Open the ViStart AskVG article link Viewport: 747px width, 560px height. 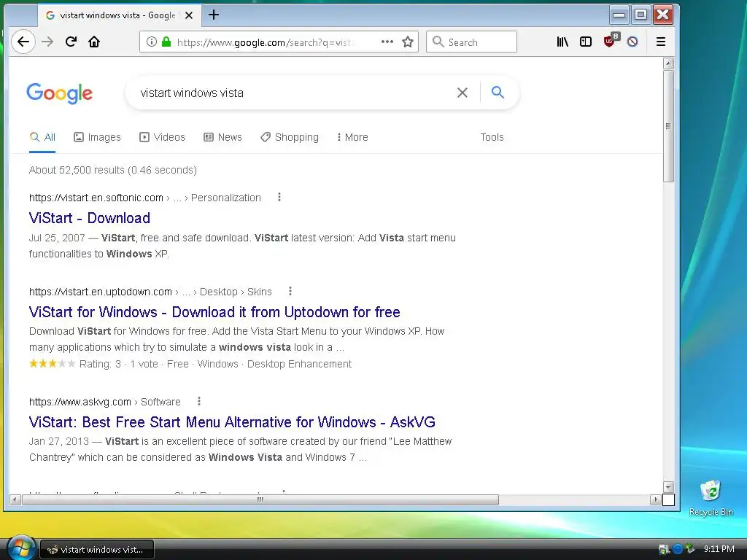click(232, 422)
